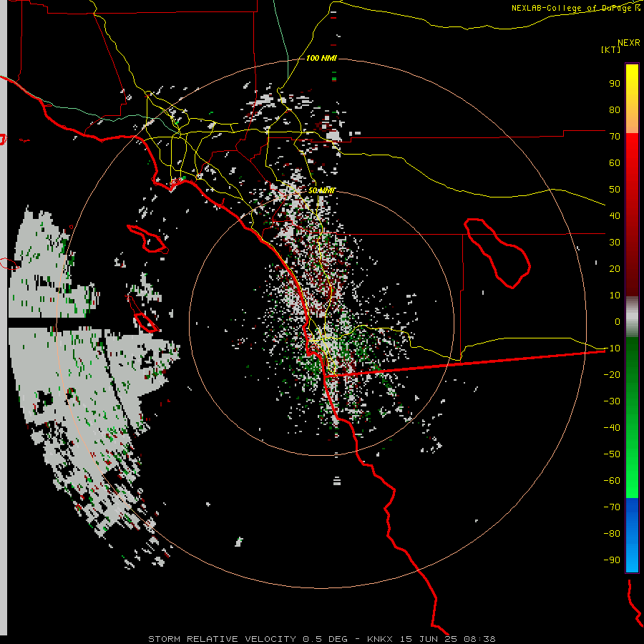Click the 0 value on the velocity scale
The image size is (644, 644).
pyautogui.click(x=618, y=321)
